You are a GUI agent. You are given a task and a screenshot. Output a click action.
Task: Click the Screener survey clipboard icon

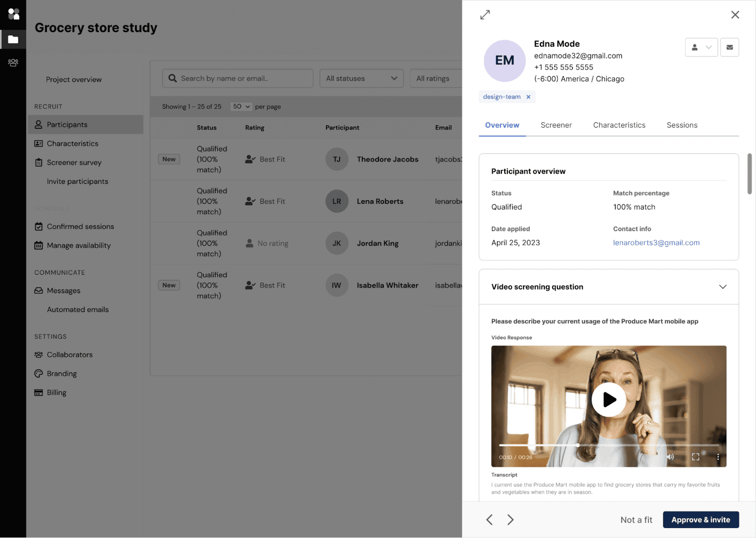pyautogui.click(x=38, y=162)
